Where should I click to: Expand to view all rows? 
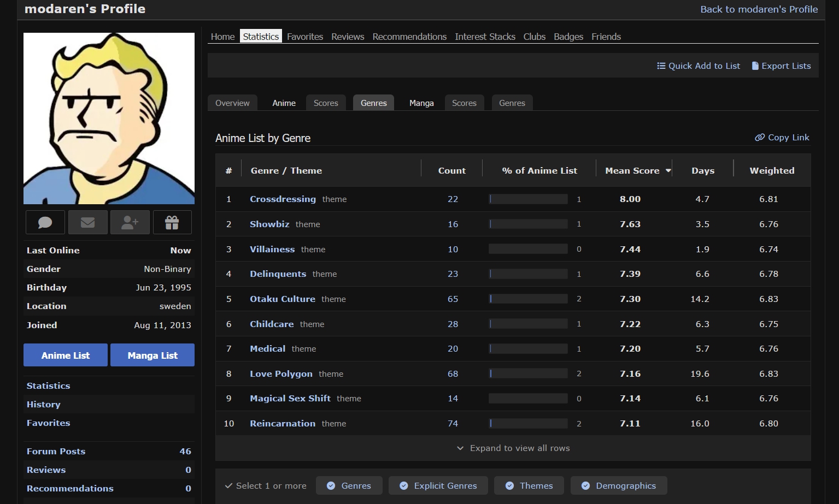click(x=513, y=448)
